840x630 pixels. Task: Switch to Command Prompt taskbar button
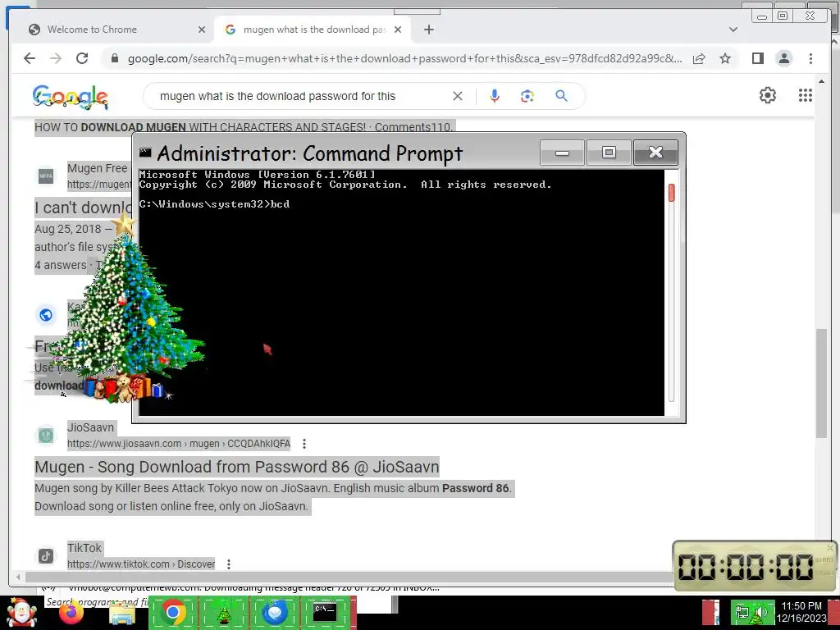[x=325, y=612]
